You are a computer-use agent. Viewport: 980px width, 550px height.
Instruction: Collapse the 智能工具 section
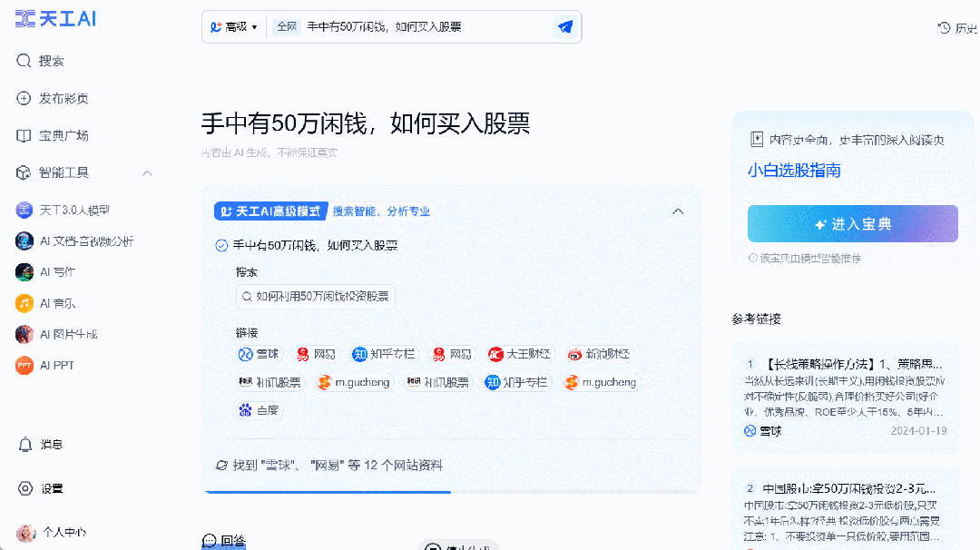[148, 172]
